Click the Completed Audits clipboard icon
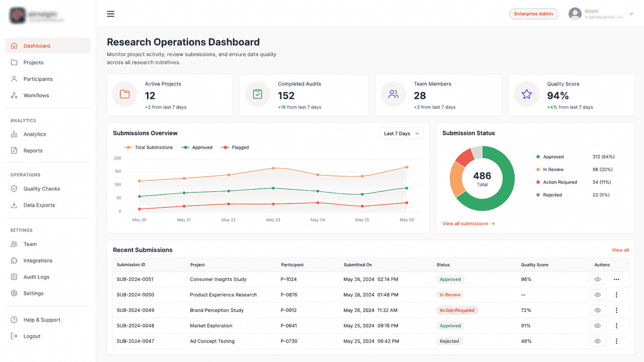The height and width of the screenshot is (362, 644). 258,94
